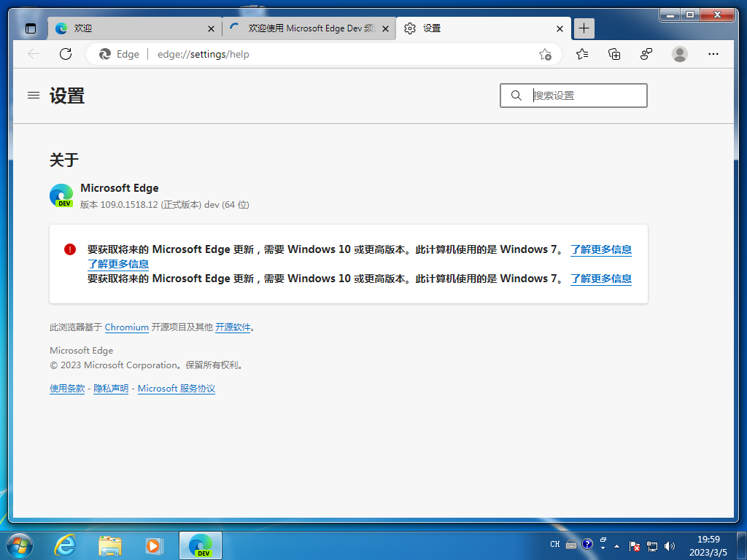747x560 pixels.
Task: Open the Collections icon
Action: (x=614, y=54)
